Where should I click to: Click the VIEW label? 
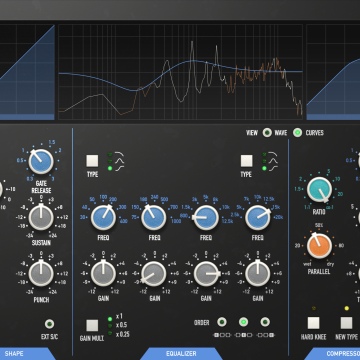click(252, 133)
